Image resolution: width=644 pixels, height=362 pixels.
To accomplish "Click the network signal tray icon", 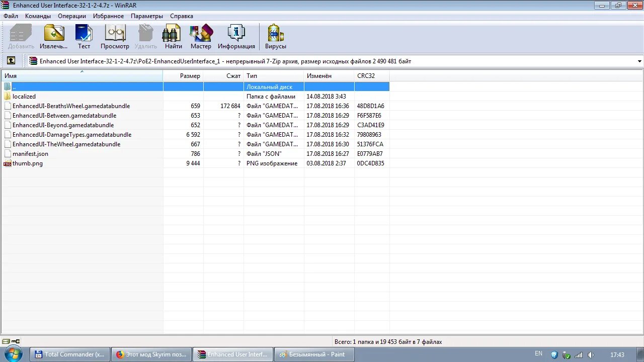I will 579,354.
